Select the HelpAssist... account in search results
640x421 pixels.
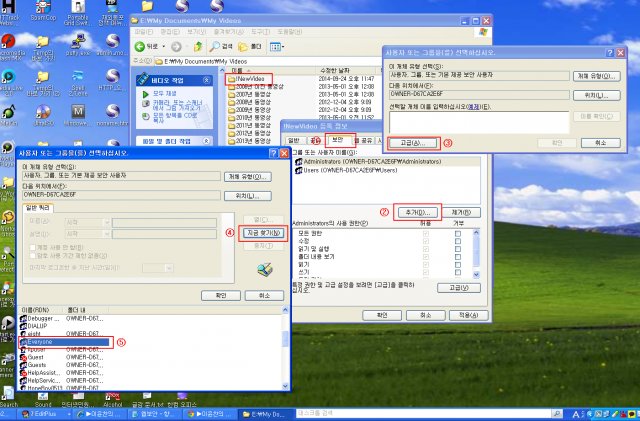tap(40, 373)
